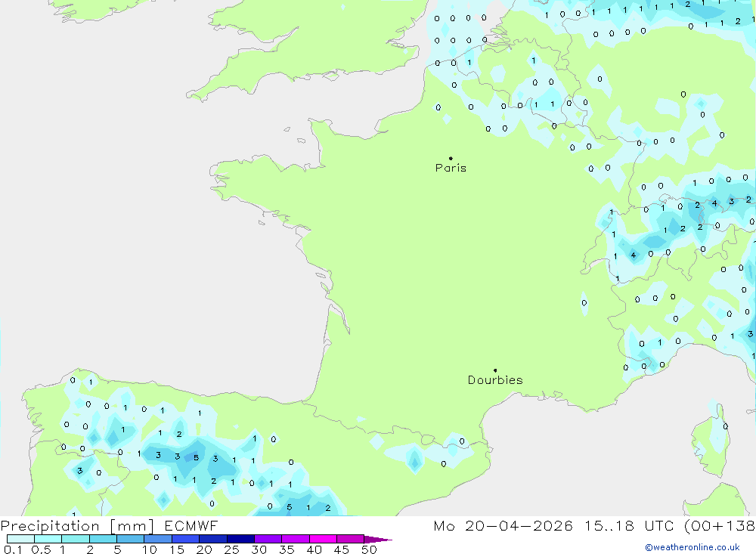This screenshot has width=756, height=554.
Task: Click the Dourbies location label
Action: 495,380
